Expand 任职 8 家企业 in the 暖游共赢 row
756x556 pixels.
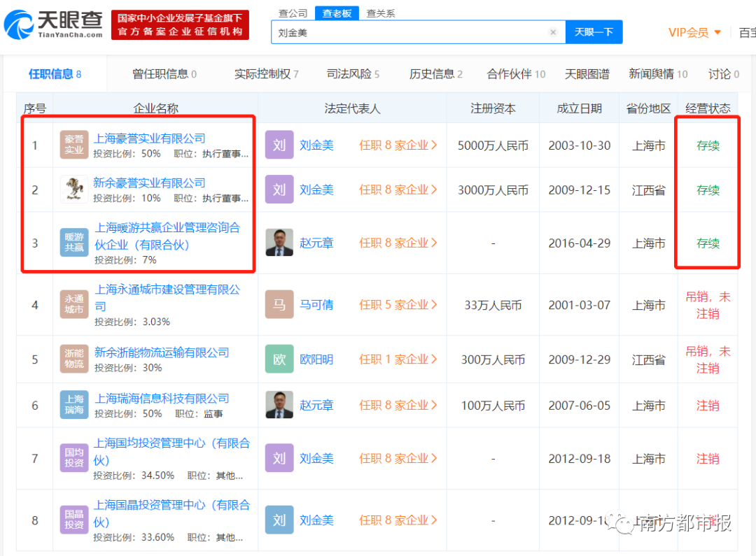point(398,243)
